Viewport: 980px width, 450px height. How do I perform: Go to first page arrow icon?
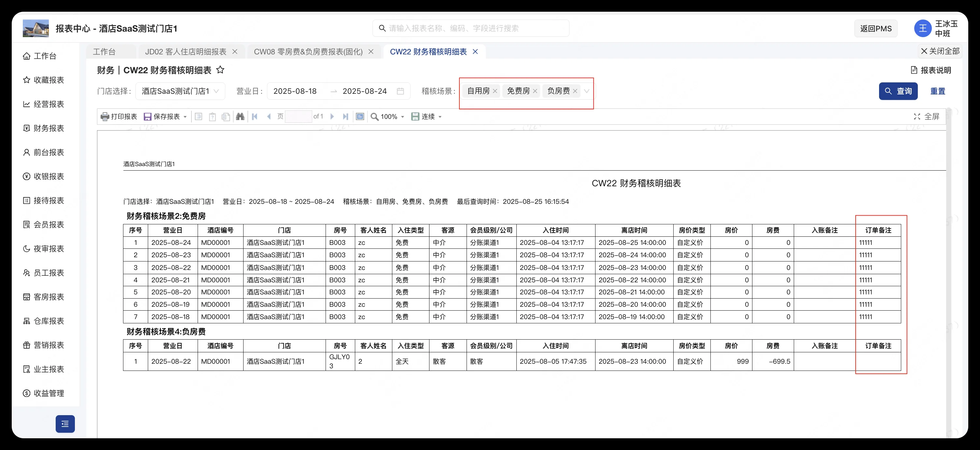pyautogui.click(x=255, y=116)
